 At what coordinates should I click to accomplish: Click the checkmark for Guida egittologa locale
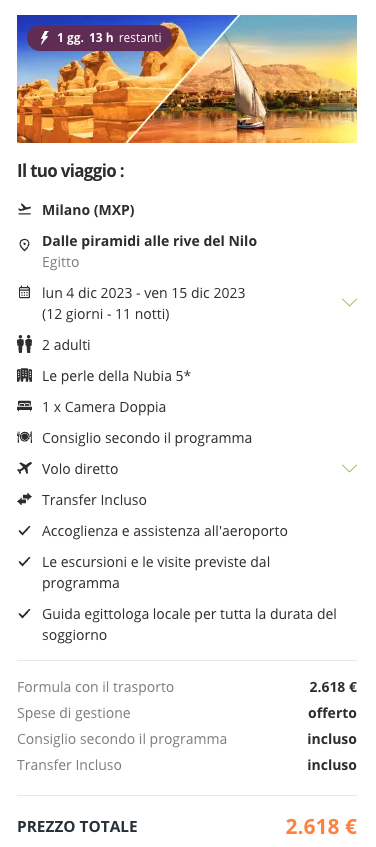(24, 614)
